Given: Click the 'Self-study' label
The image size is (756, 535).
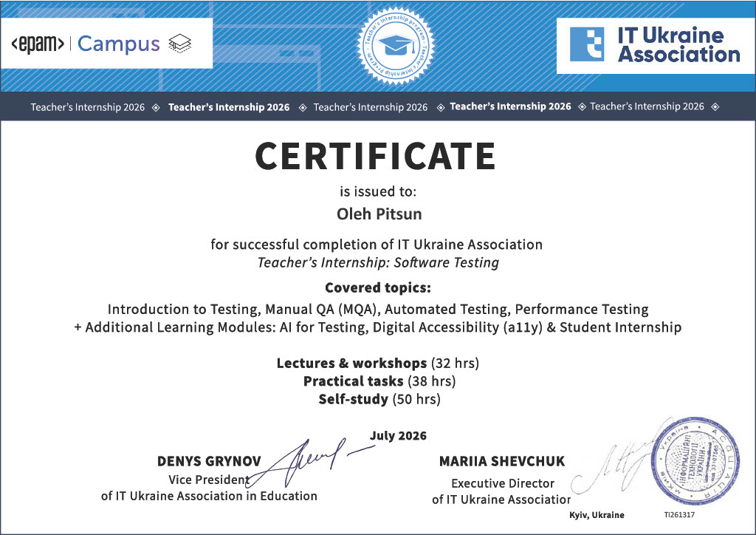Looking at the screenshot, I should coord(354,399).
